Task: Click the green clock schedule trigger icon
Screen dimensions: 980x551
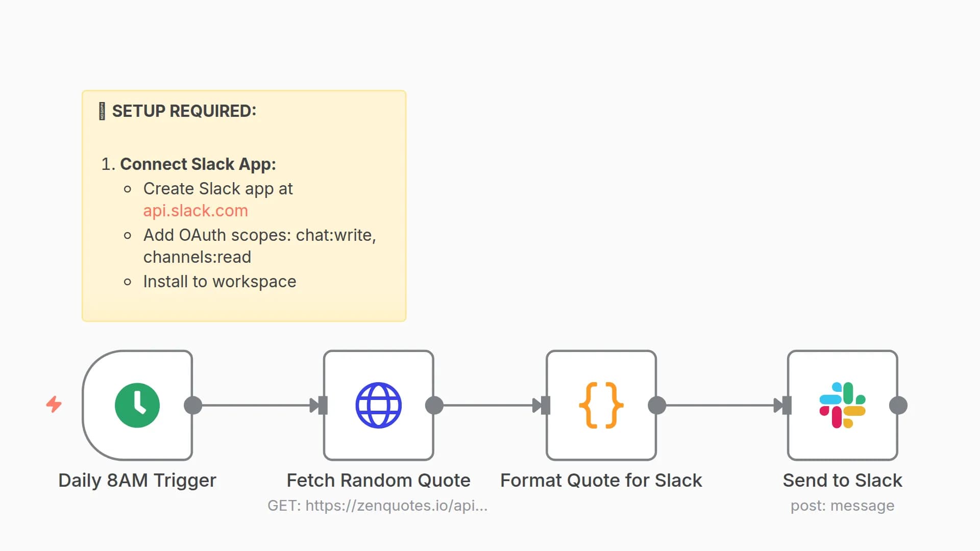Action: [x=137, y=405]
